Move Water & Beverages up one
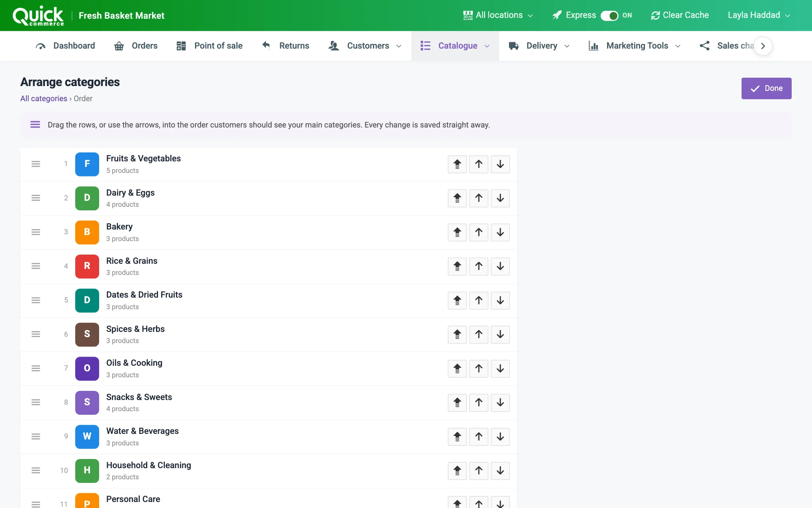812x508 pixels. tap(478, 437)
